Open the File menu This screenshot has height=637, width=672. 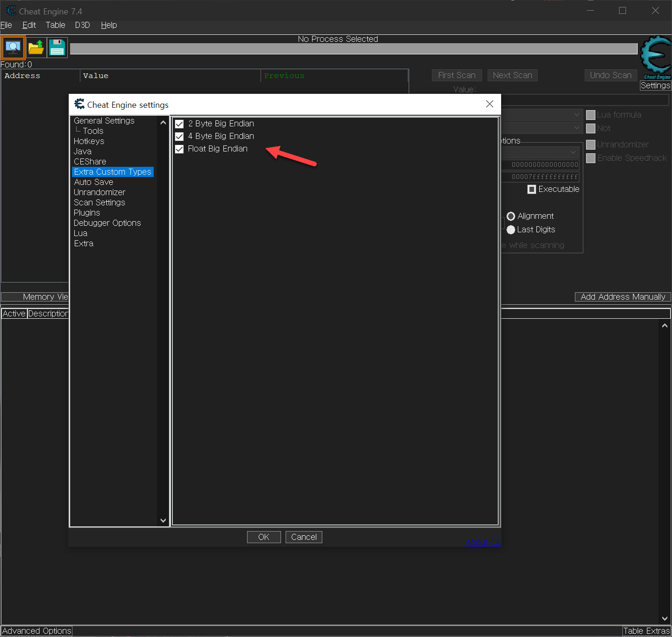coord(6,25)
